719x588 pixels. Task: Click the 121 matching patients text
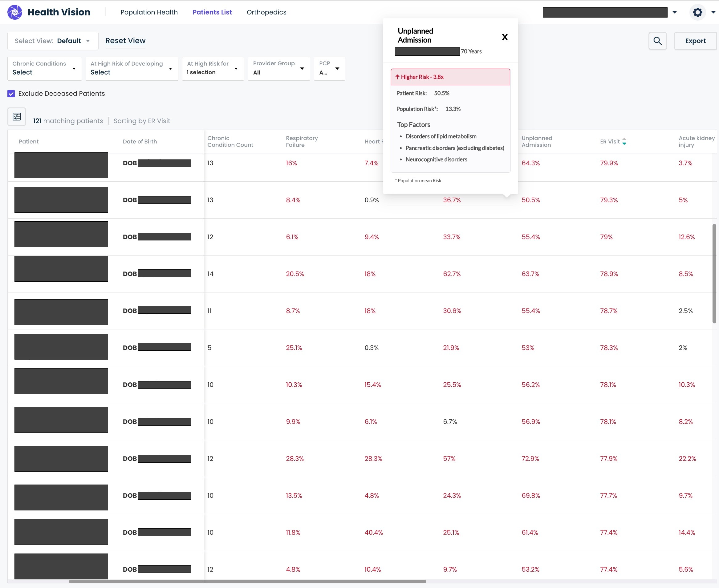[x=68, y=121]
